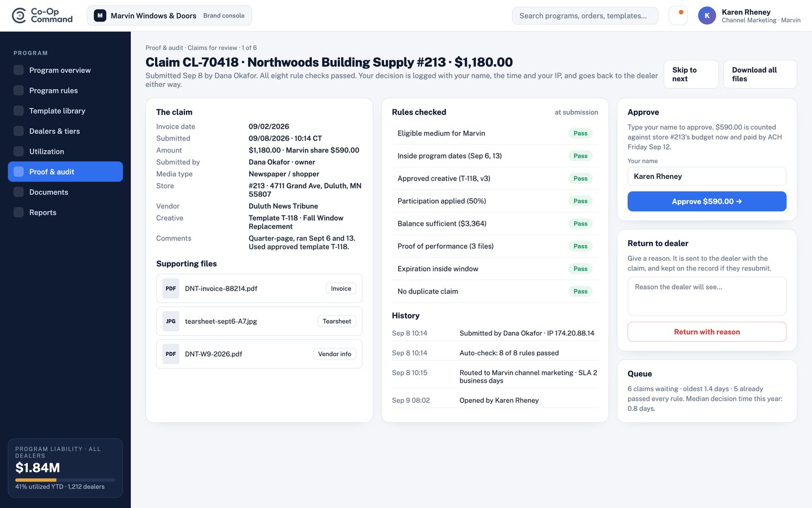Image resolution: width=812 pixels, height=508 pixels.
Task: Click Download all files button
Action: [x=760, y=75]
